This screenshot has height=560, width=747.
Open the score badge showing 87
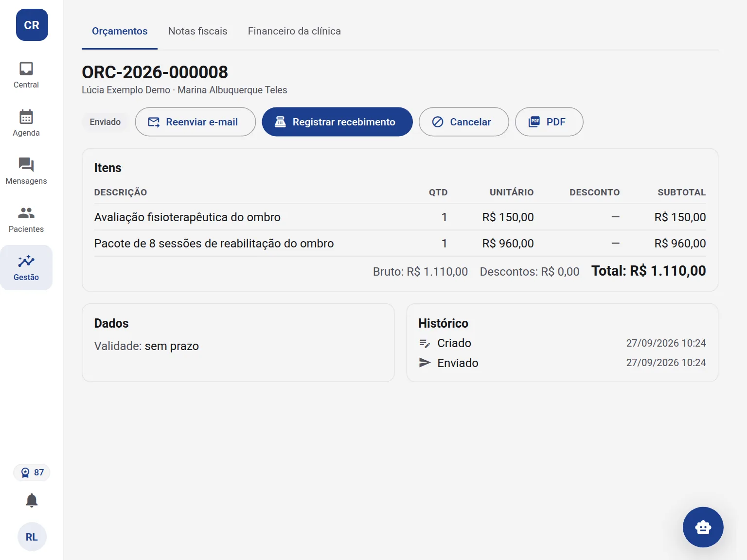point(32,472)
